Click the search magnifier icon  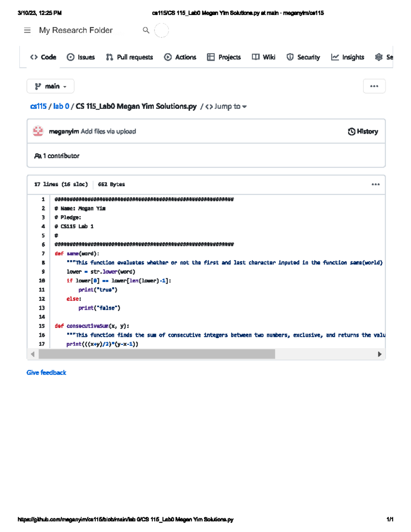click(x=146, y=30)
